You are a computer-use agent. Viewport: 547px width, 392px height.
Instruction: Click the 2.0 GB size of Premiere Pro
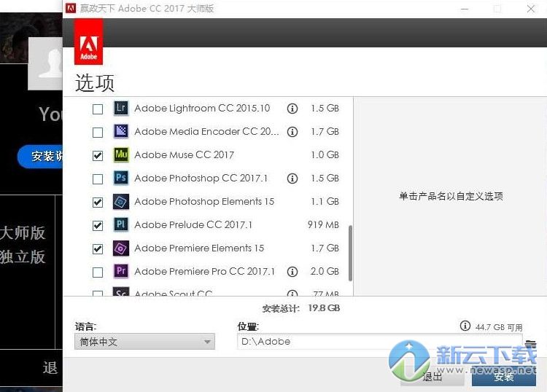click(325, 271)
